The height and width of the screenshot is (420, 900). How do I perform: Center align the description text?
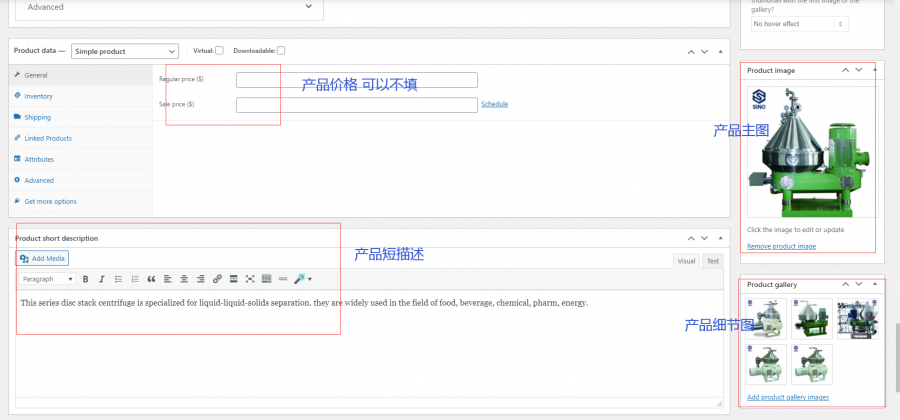(x=184, y=279)
